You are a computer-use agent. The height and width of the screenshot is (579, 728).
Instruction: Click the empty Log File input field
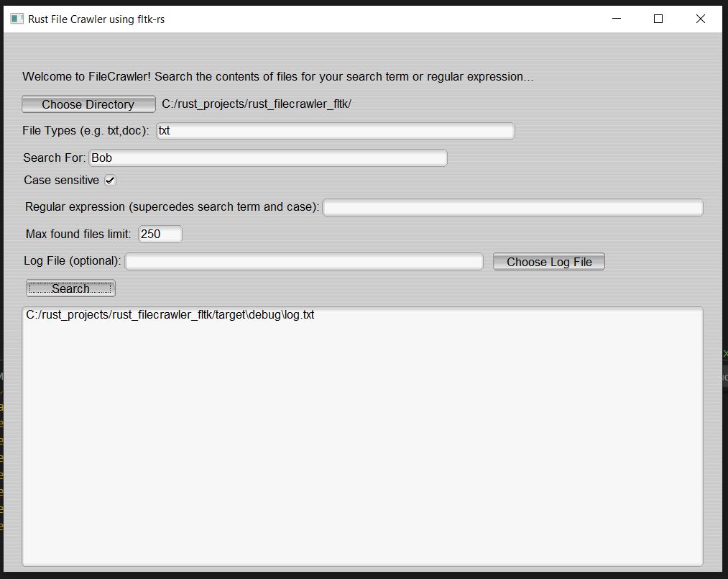point(304,261)
